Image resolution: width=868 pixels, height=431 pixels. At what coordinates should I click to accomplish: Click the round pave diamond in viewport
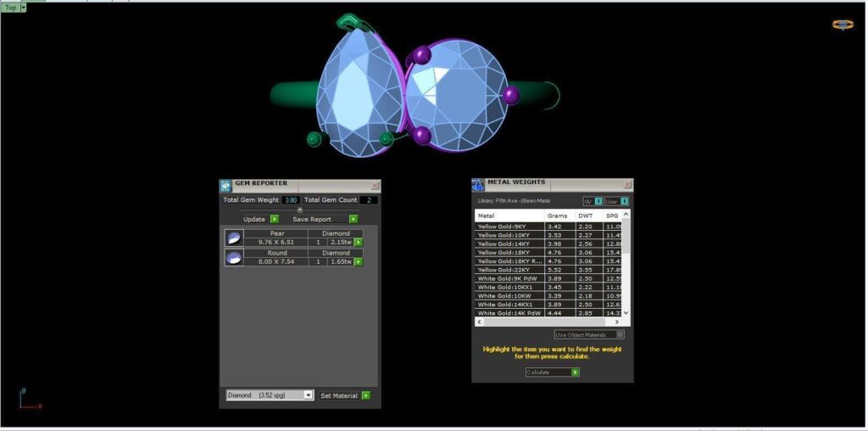click(x=457, y=95)
